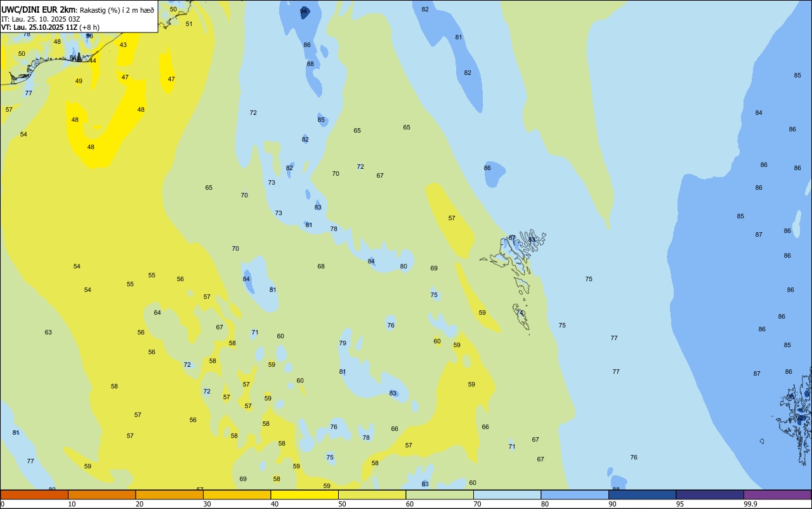Click the humidity value 49 on the map
Screen dimensions: 812x509
pos(79,81)
